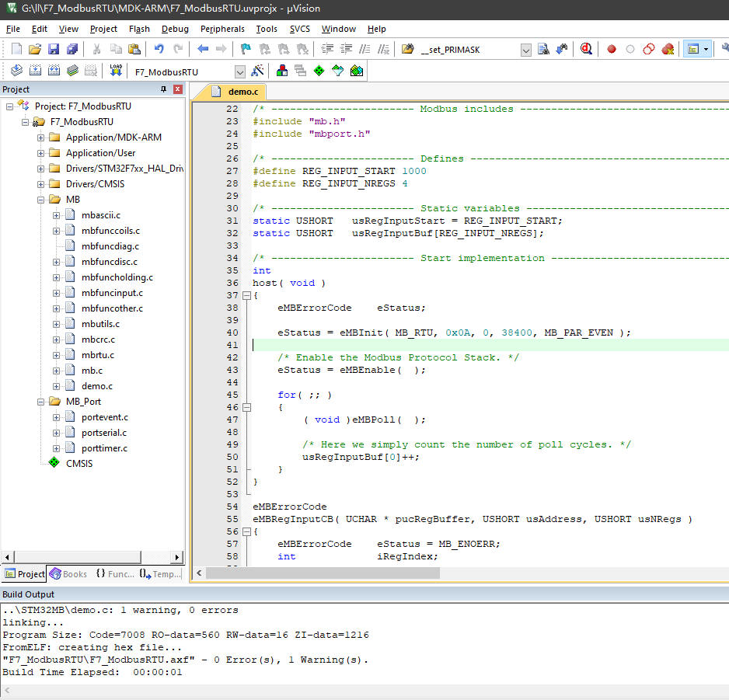This screenshot has width=729, height=700.
Task: Collapse the for-loop fold at line 46
Action: (246, 407)
